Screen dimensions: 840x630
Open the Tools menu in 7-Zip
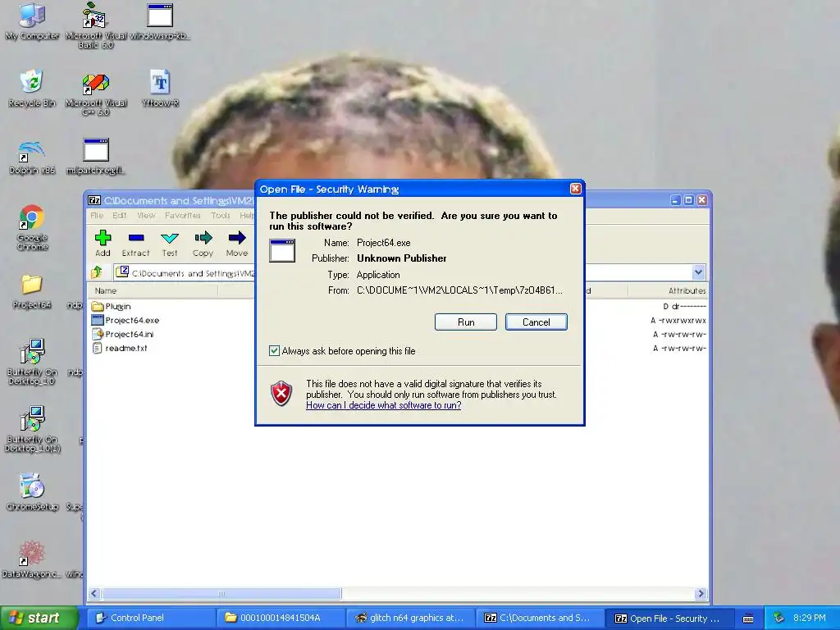220,216
